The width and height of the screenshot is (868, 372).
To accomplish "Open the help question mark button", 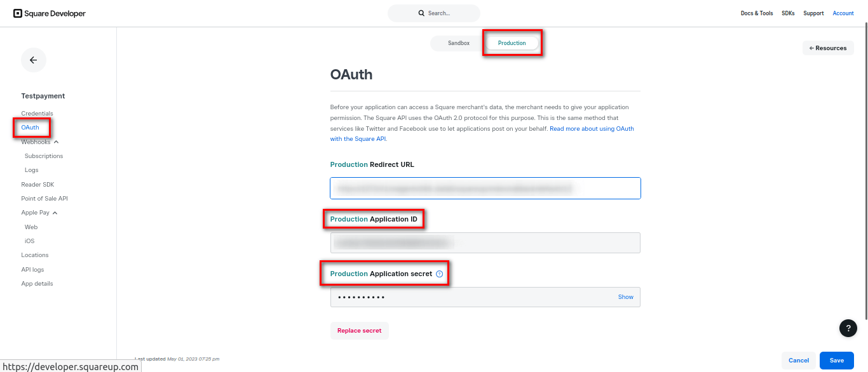I will tap(848, 328).
